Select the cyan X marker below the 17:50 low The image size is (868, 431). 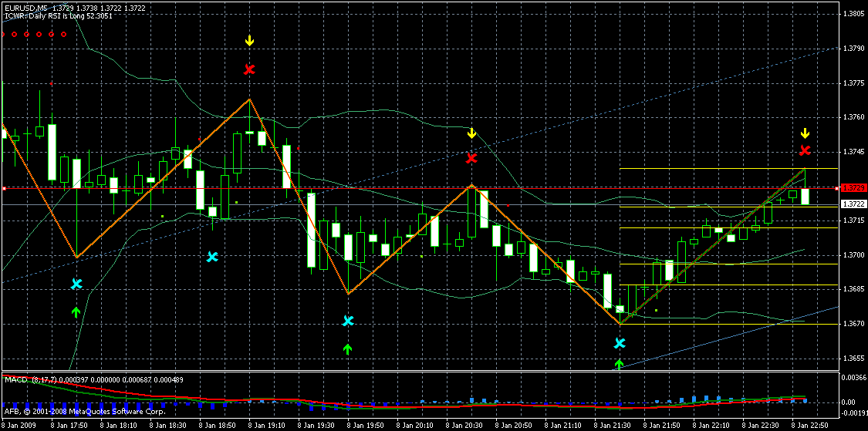[x=76, y=284]
